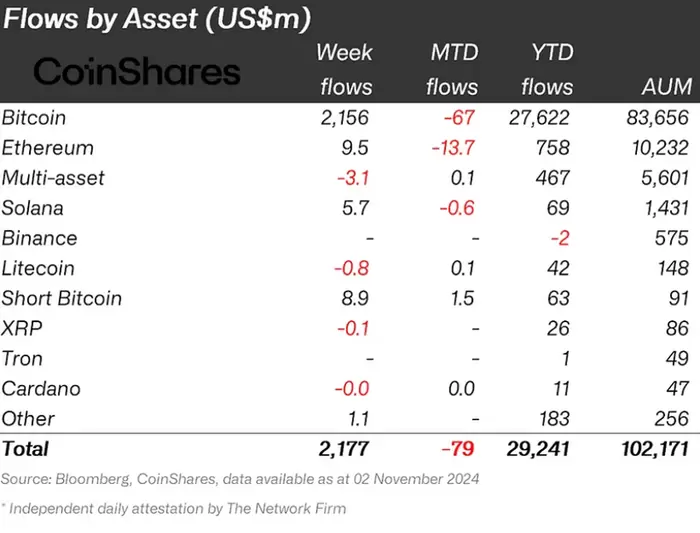This screenshot has height=533, width=700.
Task: Select Bitcoin's week flows value 2,156
Action: point(346,117)
